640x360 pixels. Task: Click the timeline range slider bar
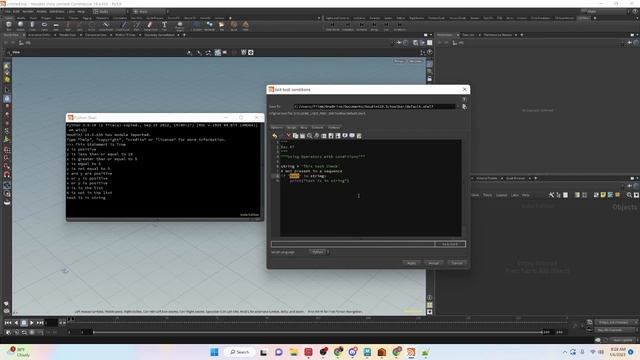(317, 332)
